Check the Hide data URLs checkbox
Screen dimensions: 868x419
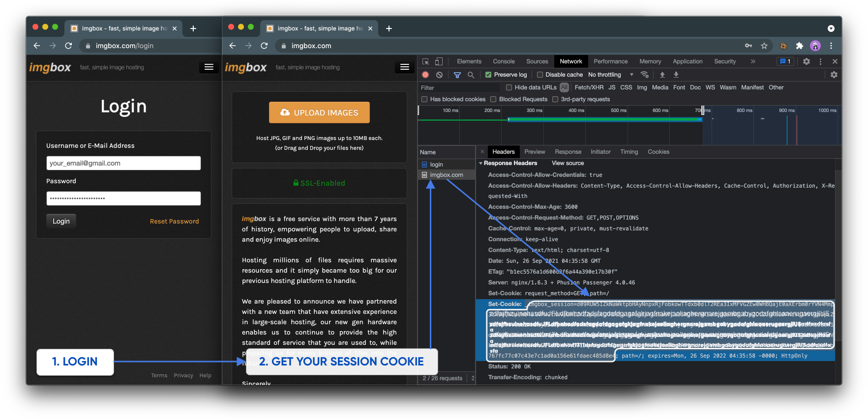(509, 87)
